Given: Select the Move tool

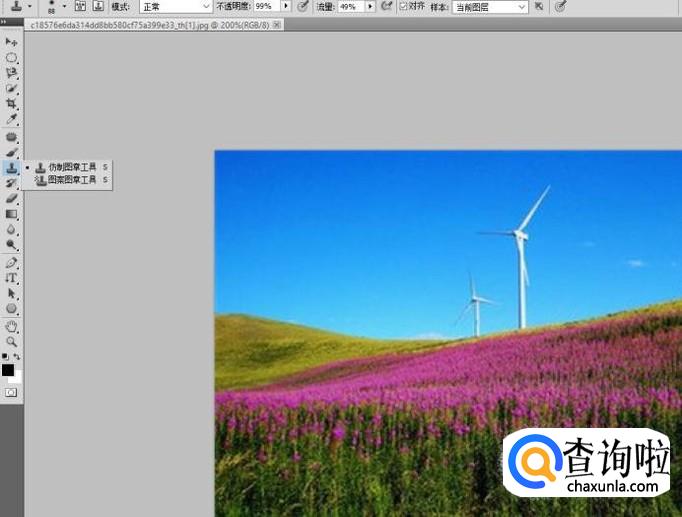Looking at the screenshot, I should coord(11,43).
